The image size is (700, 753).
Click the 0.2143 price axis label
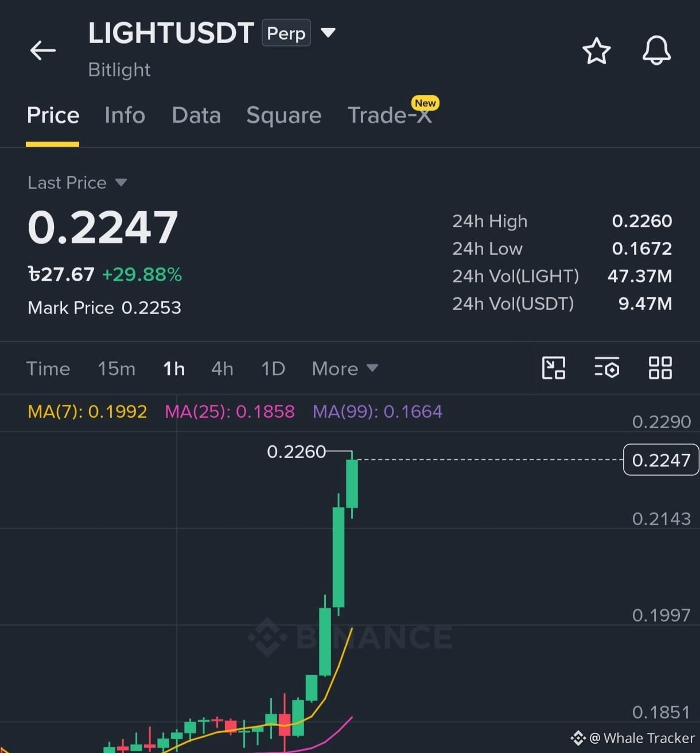pyautogui.click(x=661, y=519)
